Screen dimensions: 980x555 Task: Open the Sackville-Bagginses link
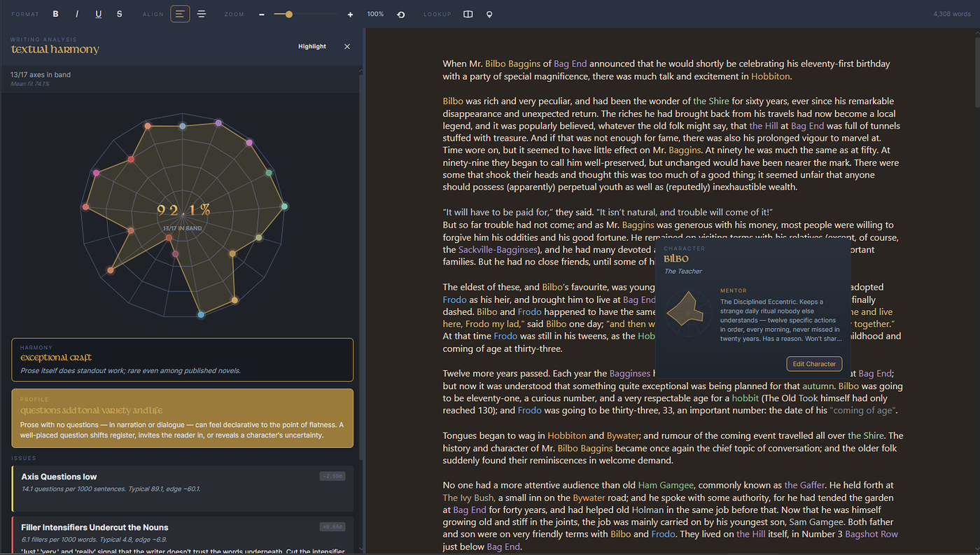click(x=498, y=250)
